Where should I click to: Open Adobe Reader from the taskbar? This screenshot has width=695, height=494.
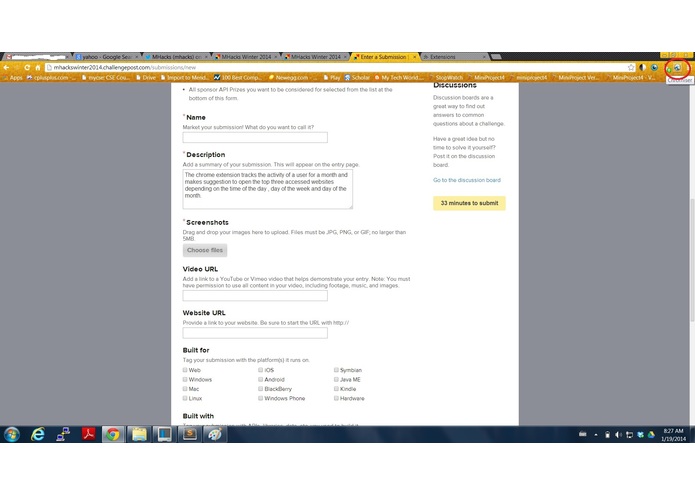(89, 435)
